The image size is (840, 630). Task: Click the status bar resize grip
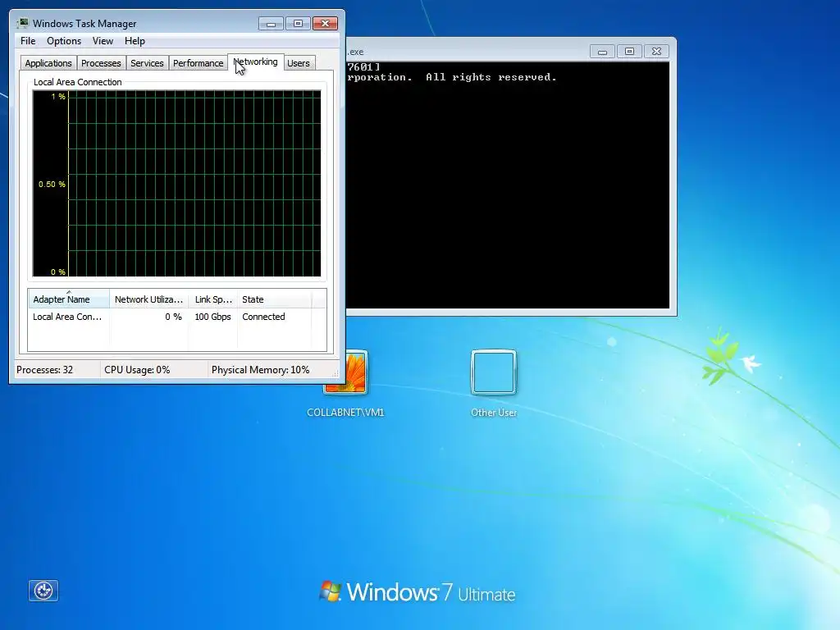(x=336, y=373)
